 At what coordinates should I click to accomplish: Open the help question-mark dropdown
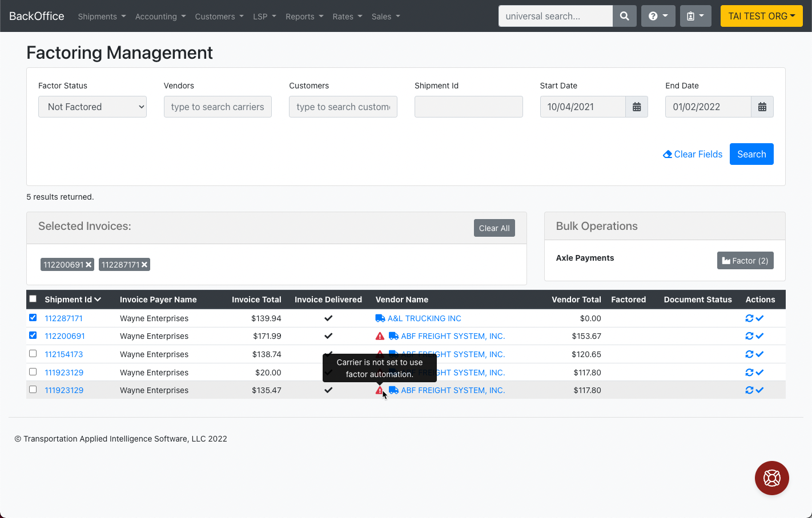click(x=658, y=16)
